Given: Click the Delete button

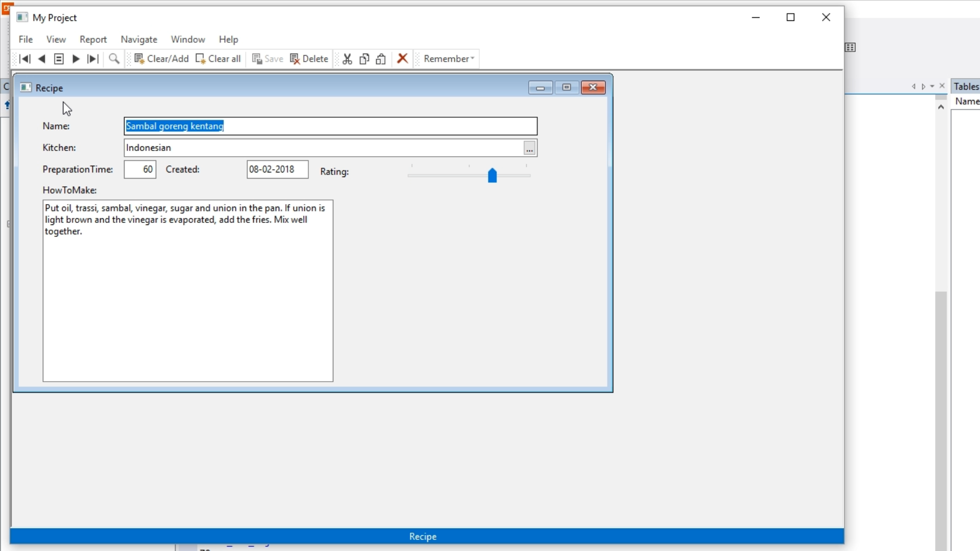Looking at the screenshot, I should tap(309, 59).
